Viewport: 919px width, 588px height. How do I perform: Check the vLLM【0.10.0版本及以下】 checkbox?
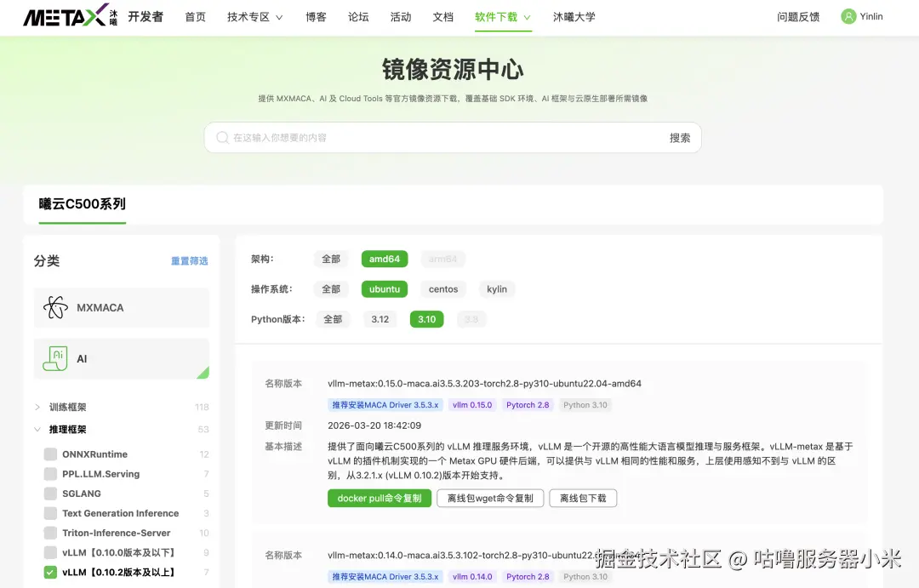pyautogui.click(x=50, y=552)
